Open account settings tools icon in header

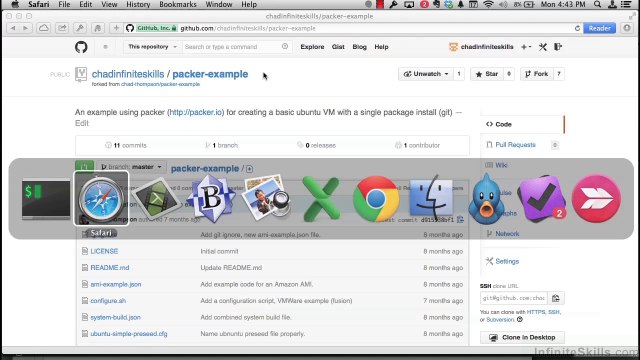[x=542, y=47]
